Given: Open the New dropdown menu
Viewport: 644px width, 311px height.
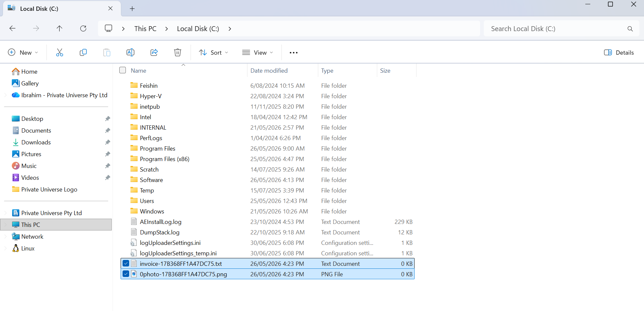Looking at the screenshot, I should click(23, 52).
